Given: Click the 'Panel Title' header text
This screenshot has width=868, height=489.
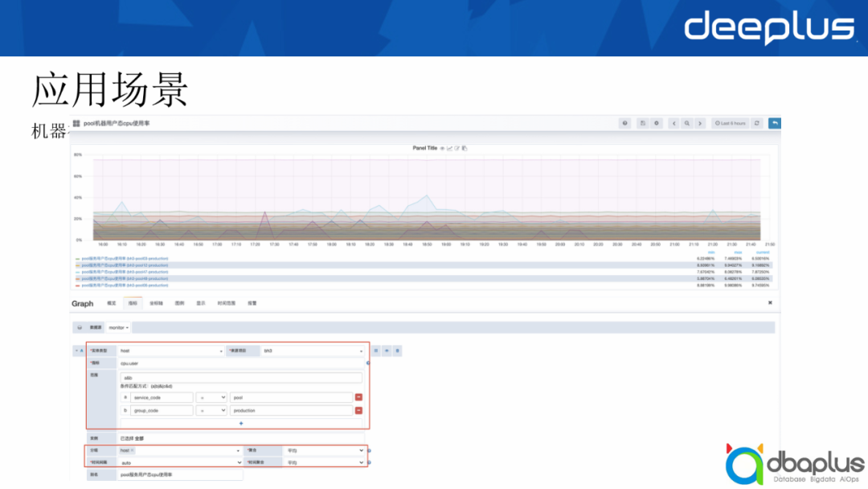Looking at the screenshot, I should coord(424,149).
